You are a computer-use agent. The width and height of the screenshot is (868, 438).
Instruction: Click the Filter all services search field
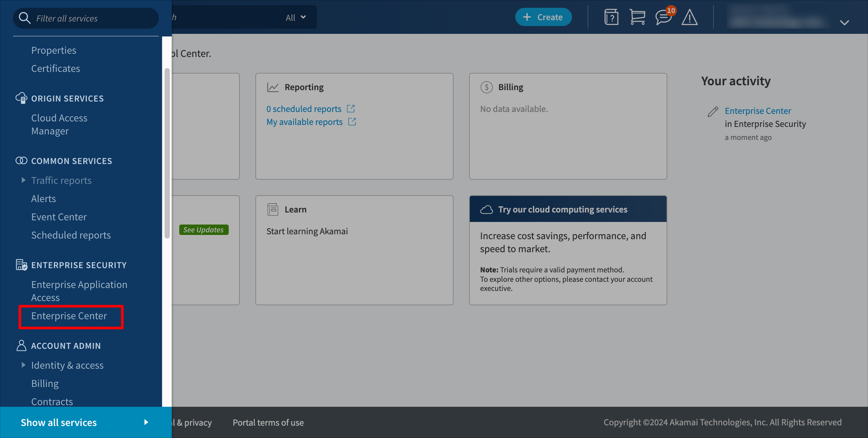point(86,18)
